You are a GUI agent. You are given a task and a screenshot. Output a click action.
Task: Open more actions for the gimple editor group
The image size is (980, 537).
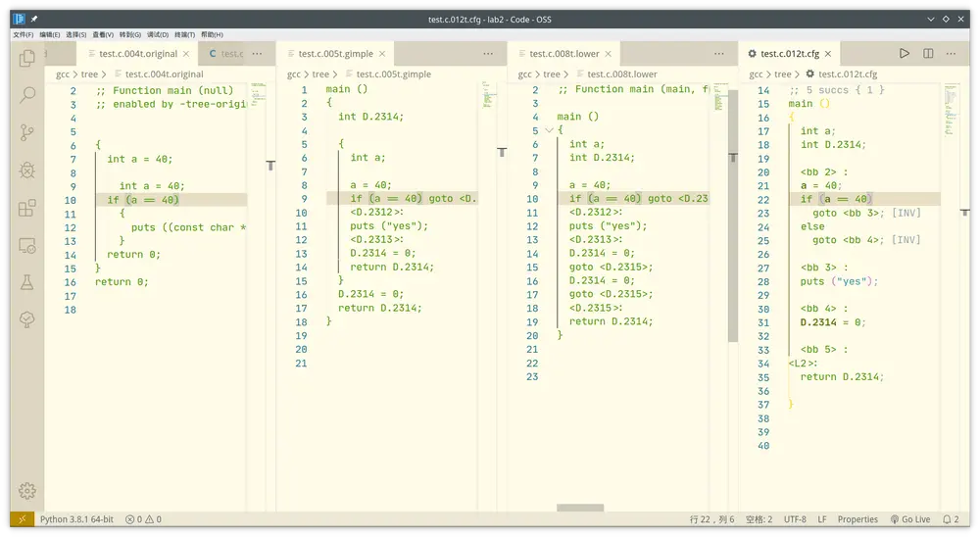click(487, 54)
